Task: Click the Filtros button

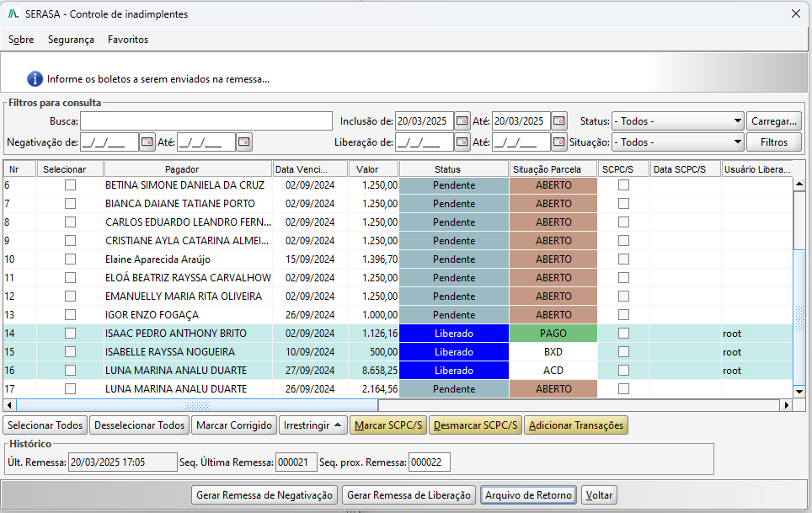Action: (x=774, y=142)
